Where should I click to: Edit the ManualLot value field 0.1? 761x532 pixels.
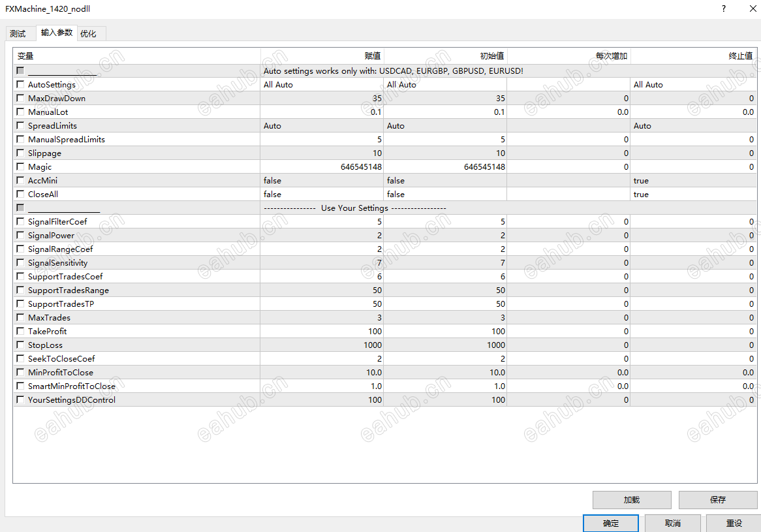322,112
